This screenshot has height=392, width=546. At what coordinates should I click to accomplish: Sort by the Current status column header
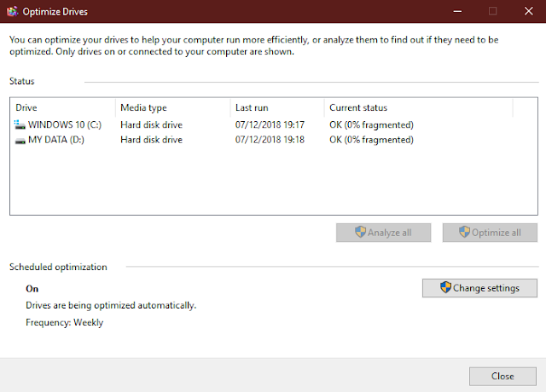tap(419, 107)
